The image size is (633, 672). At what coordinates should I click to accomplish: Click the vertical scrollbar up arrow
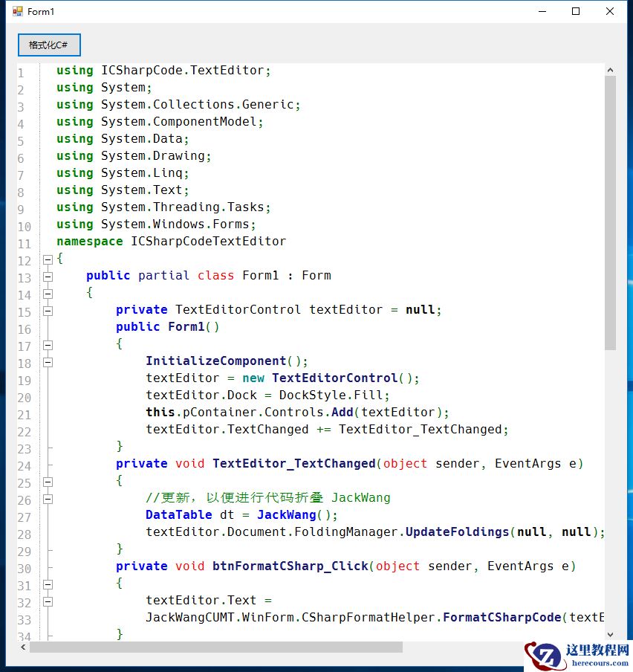click(611, 68)
